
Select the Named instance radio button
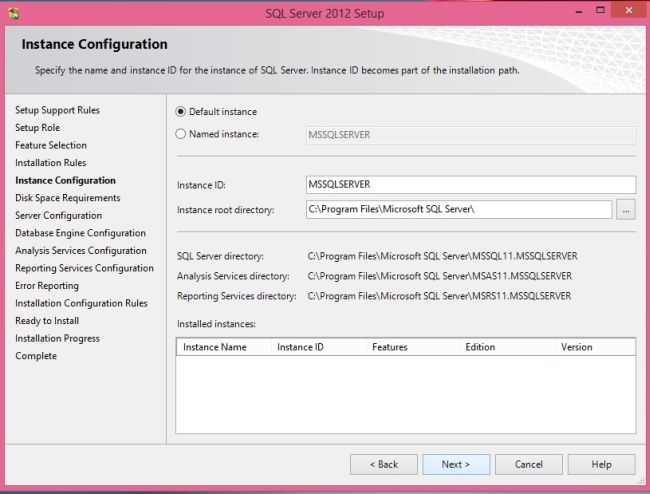coord(180,134)
